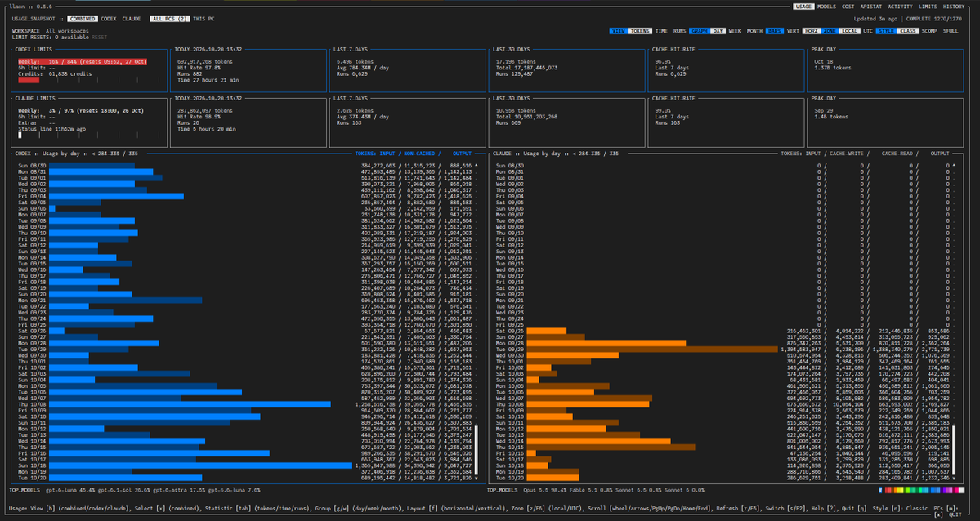Click 'Updated 3m ago' status text
This screenshot has height=521, width=980.
875,20
